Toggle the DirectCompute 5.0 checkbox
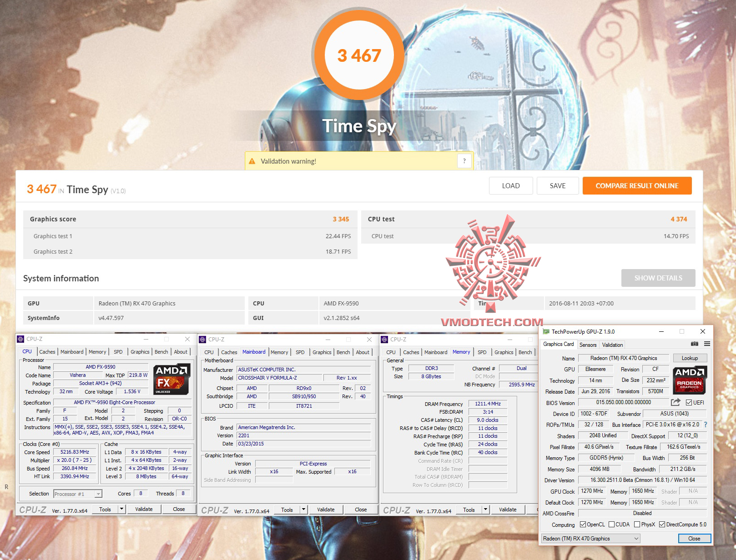This screenshot has width=736, height=560. pos(662,525)
